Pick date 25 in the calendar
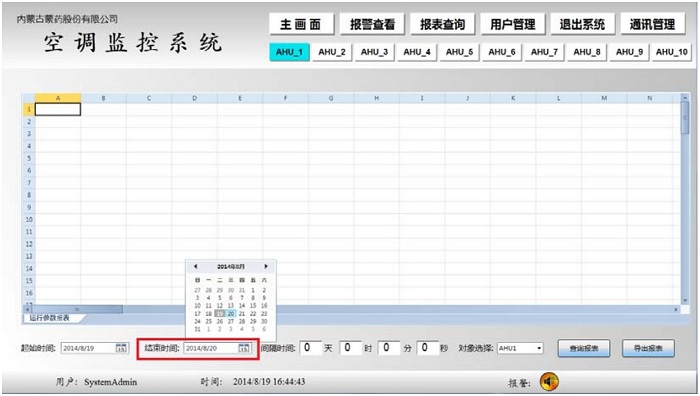The height and width of the screenshot is (396, 700). pyautogui.click(x=208, y=321)
